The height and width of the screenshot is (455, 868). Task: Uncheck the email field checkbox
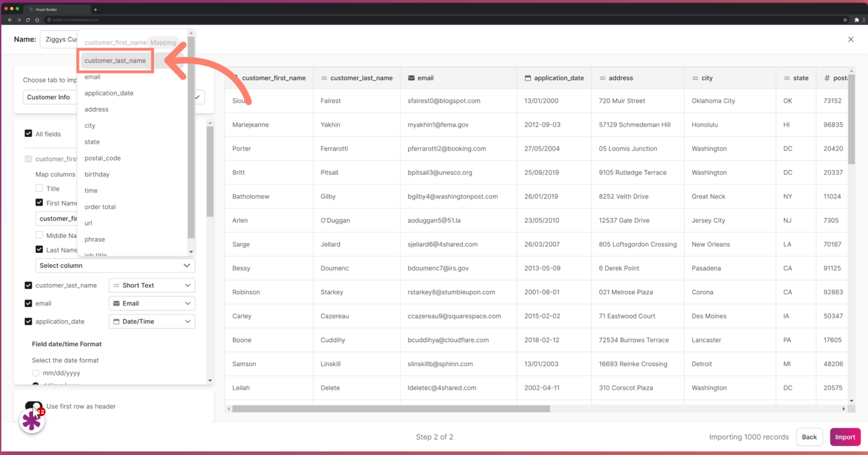[28, 303]
